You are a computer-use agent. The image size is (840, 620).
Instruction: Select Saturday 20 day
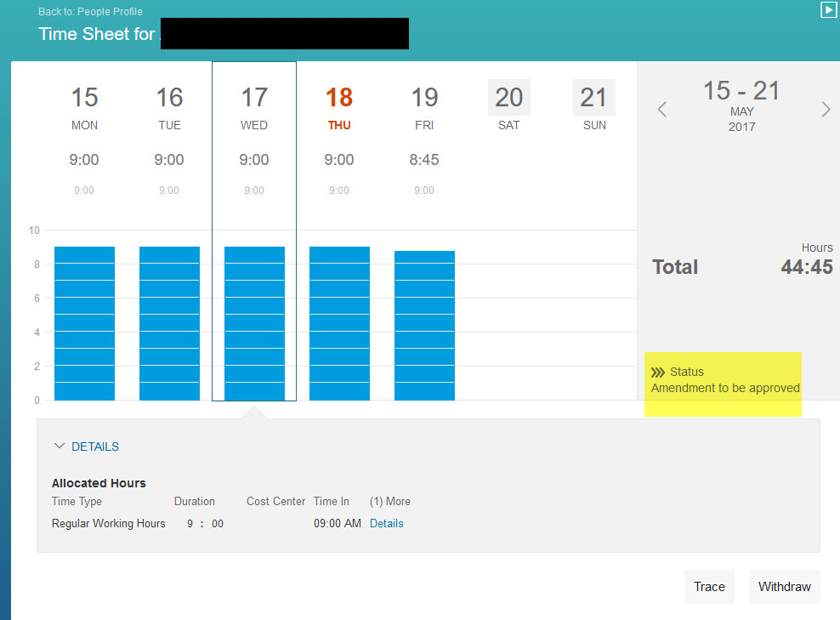click(x=509, y=98)
